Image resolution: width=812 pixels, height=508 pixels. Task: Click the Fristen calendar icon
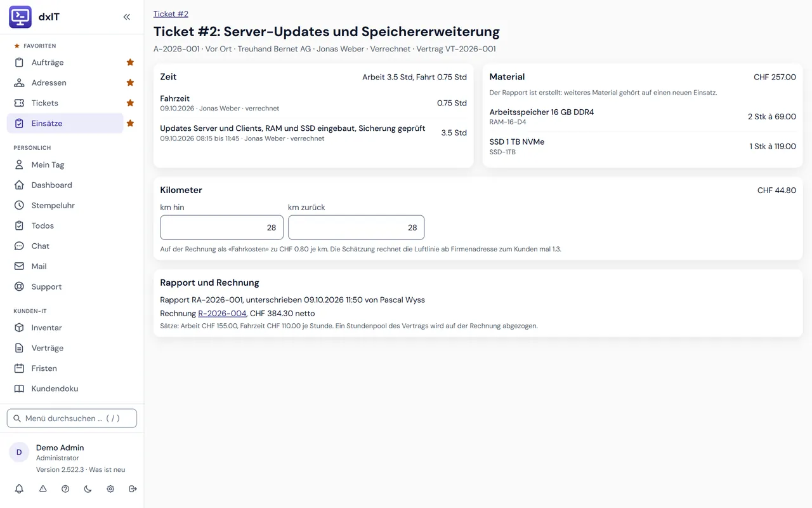pyautogui.click(x=19, y=368)
